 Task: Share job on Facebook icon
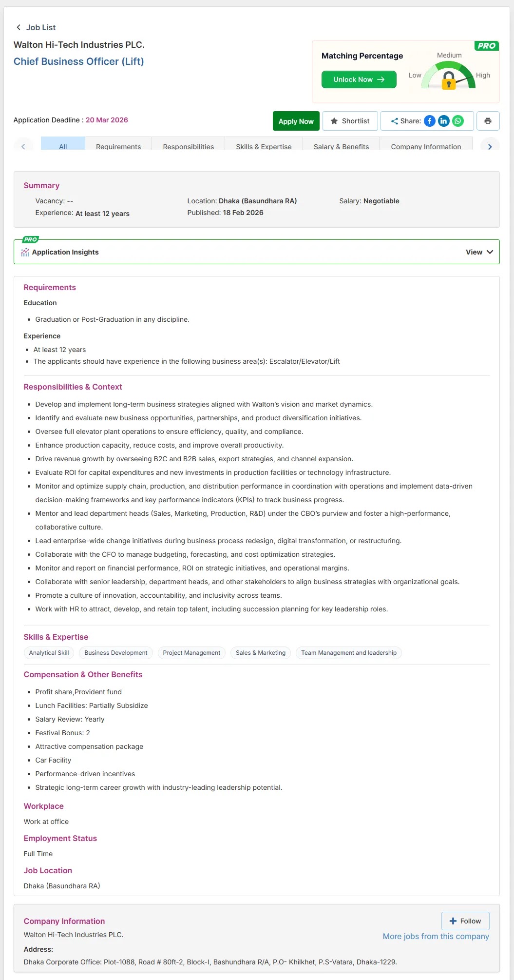coord(429,121)
